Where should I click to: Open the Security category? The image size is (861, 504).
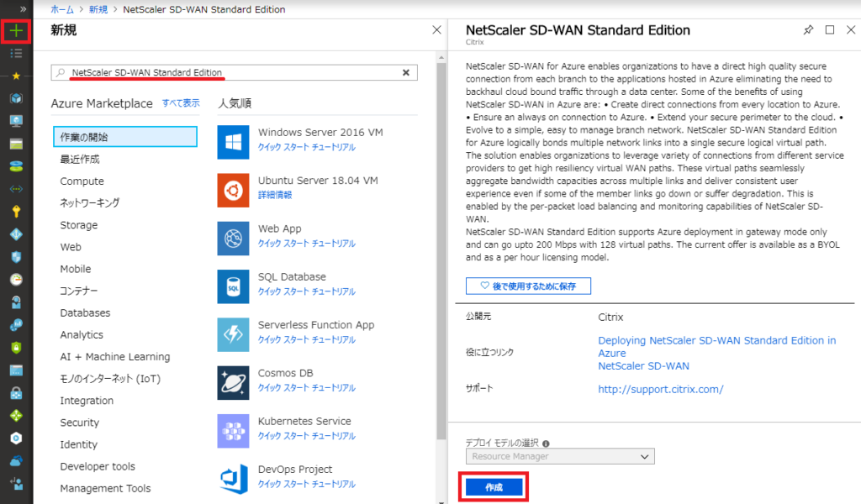(x=80, y=423)
